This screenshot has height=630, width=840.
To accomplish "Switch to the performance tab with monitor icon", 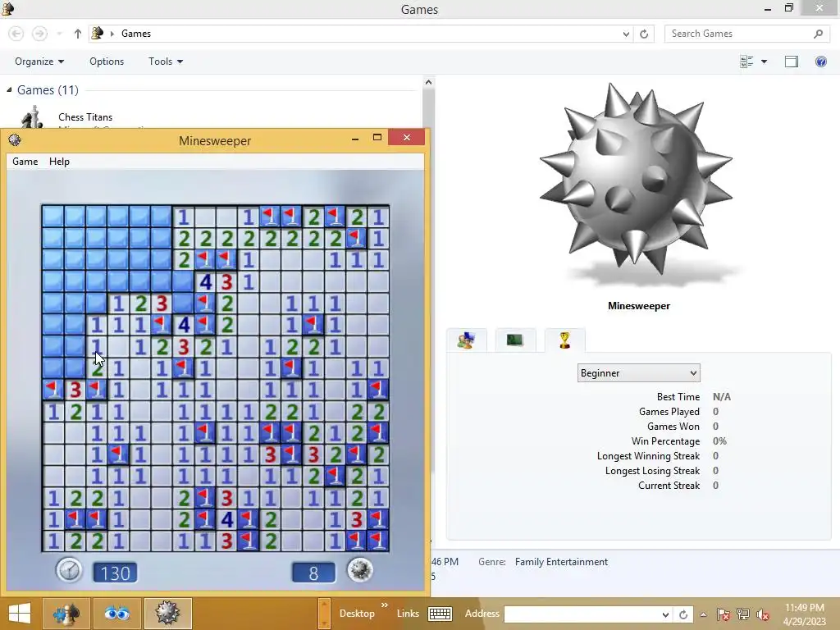I will 515,340.
